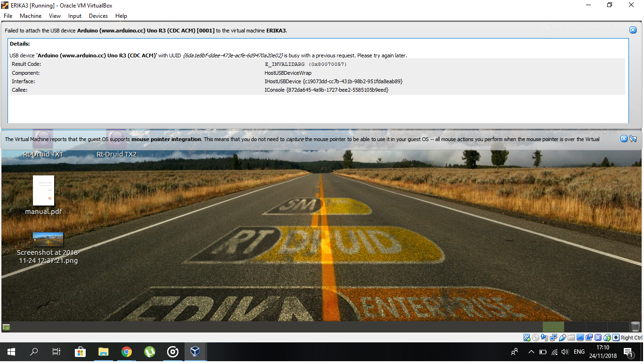Open the Wi-Fi network tray icon
This screenshot has width=644, height=364.
tap(554, 352)
